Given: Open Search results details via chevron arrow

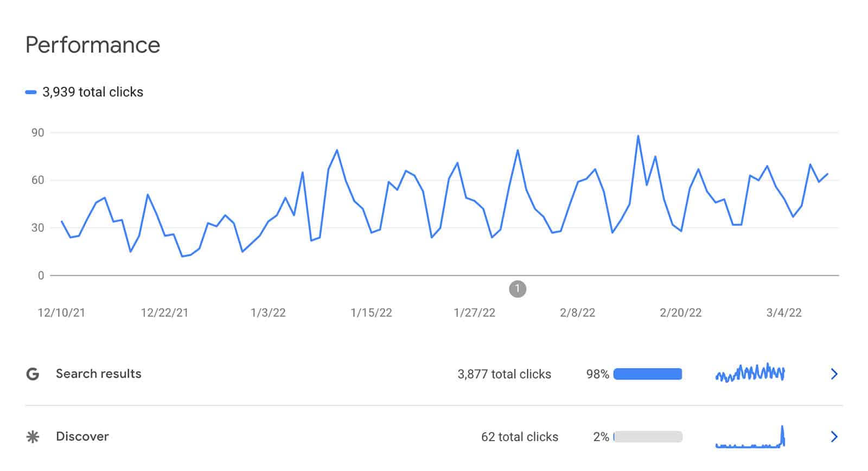Looking at the screenshot, I should [x=834, y=374].
